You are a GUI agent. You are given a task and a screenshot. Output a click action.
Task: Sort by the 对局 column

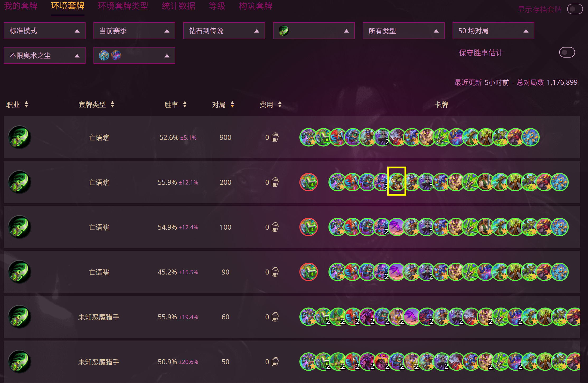click(x=223, y=105)
